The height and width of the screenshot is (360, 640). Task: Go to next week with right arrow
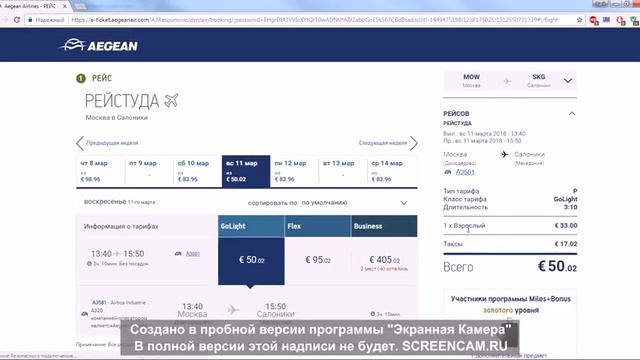click(x=413, y=143)
